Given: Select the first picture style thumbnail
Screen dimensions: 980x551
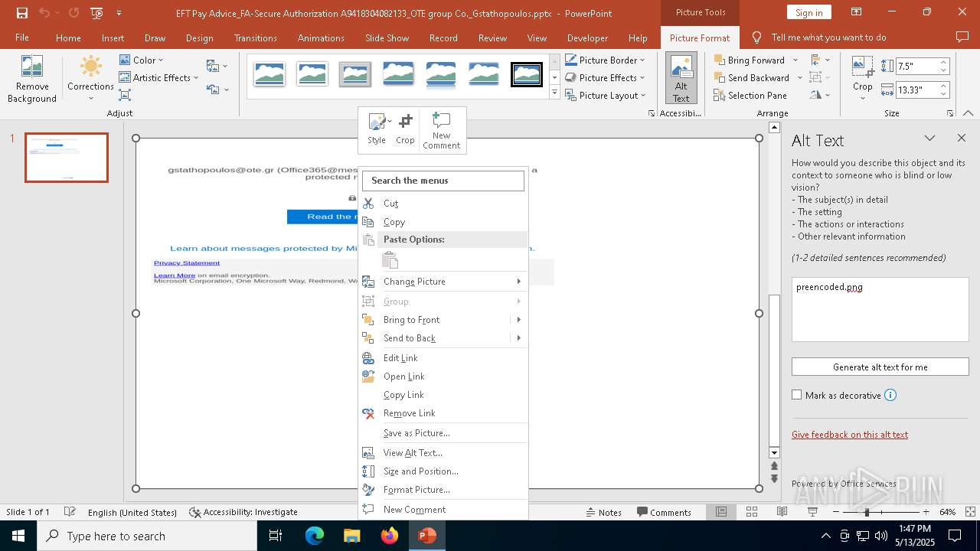Looking at the screenshot, I should tap(269, 74).
